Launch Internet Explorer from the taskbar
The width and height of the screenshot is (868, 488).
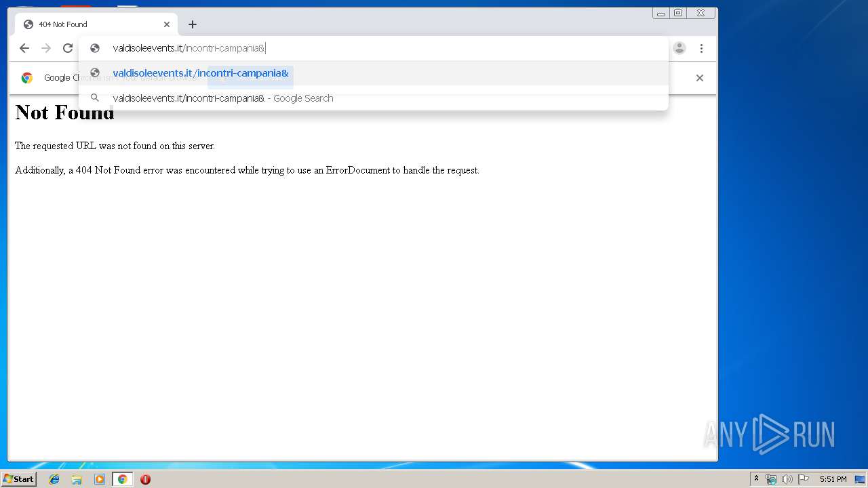(x=54, y=479)
